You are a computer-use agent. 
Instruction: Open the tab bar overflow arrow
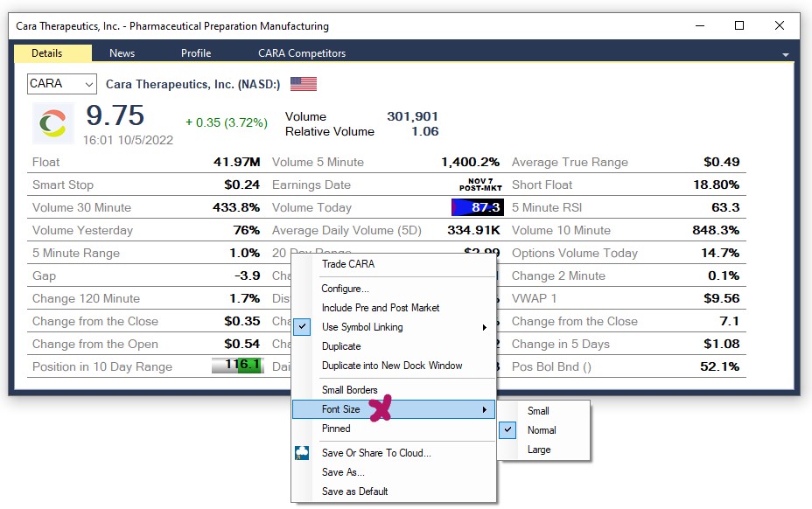(786, 54)
